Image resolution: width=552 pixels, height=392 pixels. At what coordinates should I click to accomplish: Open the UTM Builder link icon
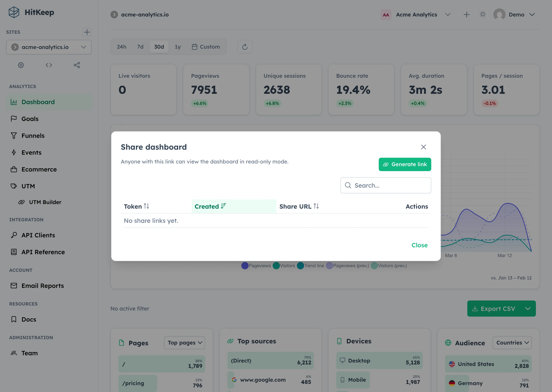pyautogui.click(x=21, y=202)
